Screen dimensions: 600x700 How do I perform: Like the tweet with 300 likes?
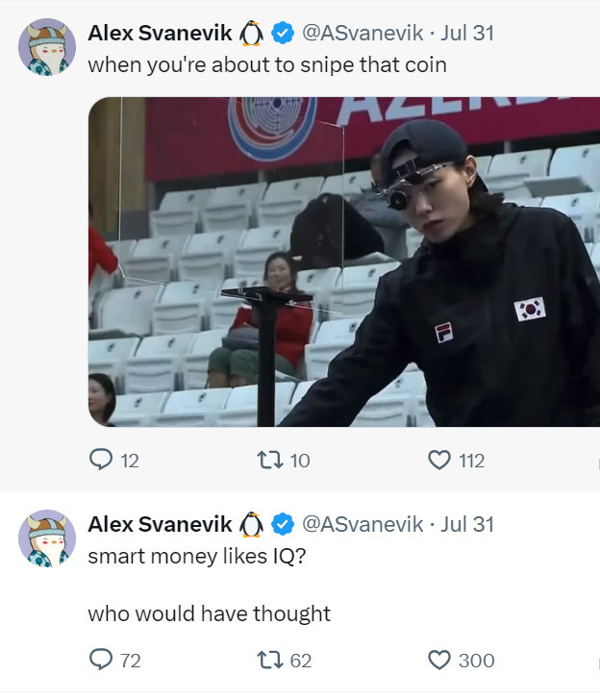439,661
